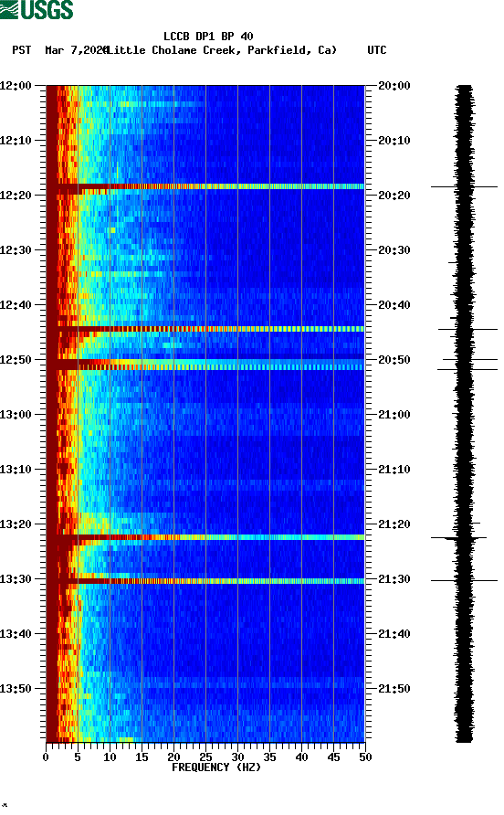Click the 21:50 UTC time label

394,689
